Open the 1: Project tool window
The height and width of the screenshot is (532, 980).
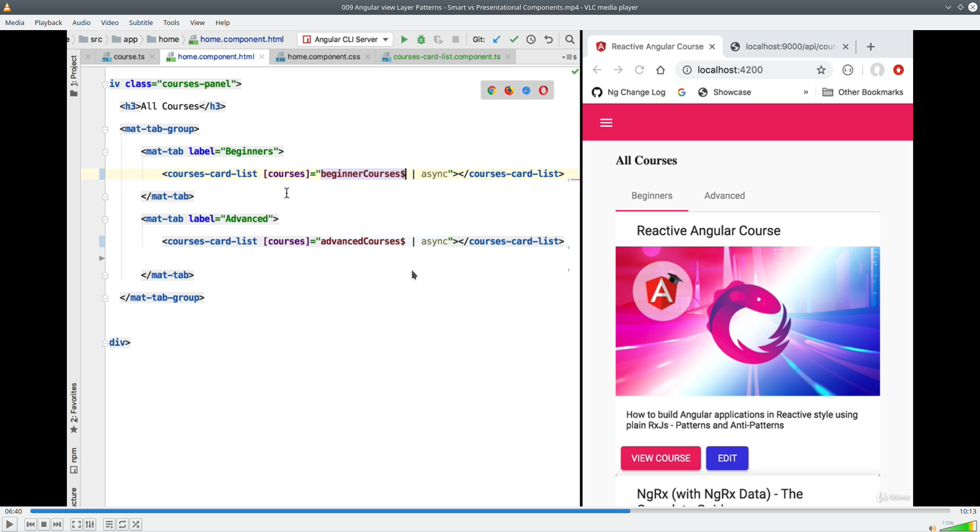[73, 75]
